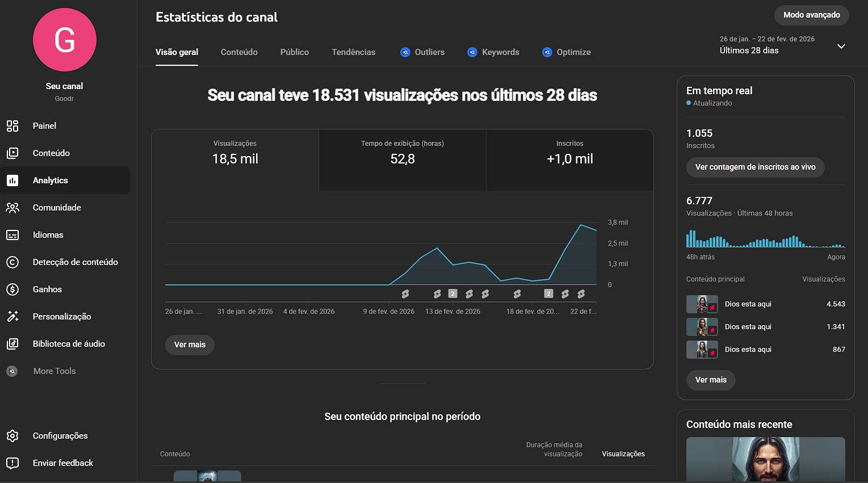Click the Seu conteúdo principal no período heading

[x=402, y=417]
